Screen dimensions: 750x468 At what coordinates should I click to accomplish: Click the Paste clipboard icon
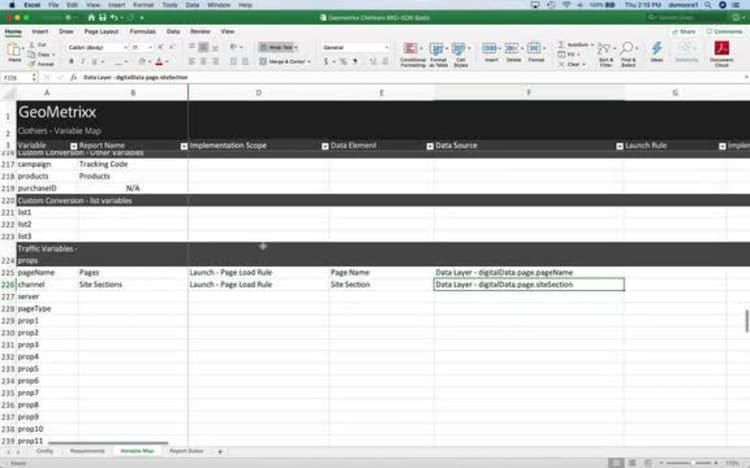click(14, 49)
